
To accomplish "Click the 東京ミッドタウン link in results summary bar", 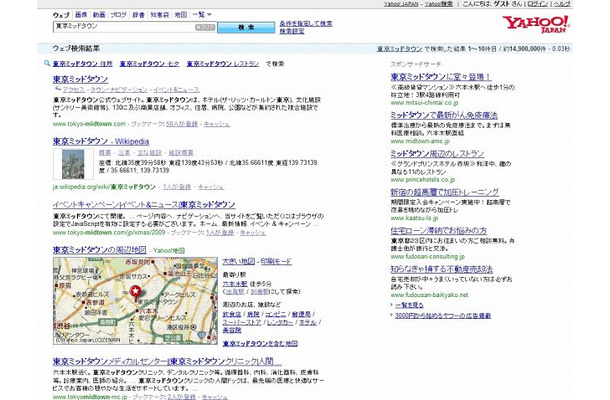I will click(400, 49).
